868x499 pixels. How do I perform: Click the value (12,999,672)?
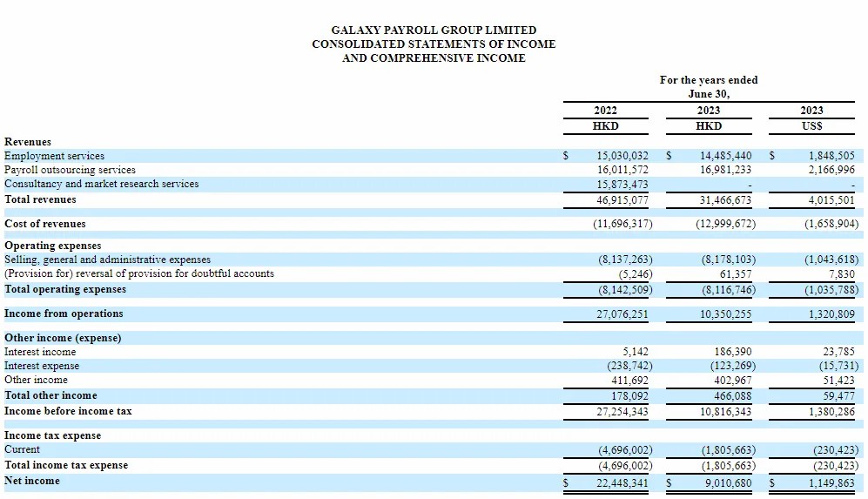[726, 224]
